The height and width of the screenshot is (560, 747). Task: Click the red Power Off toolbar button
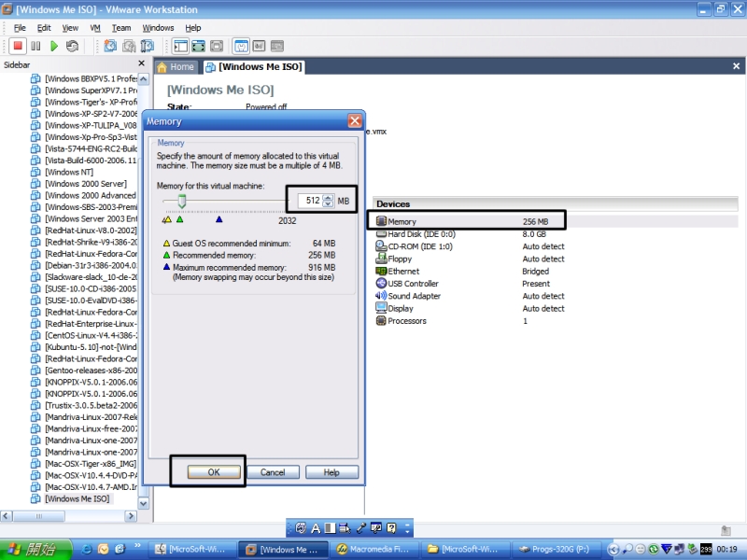(18, 46)
